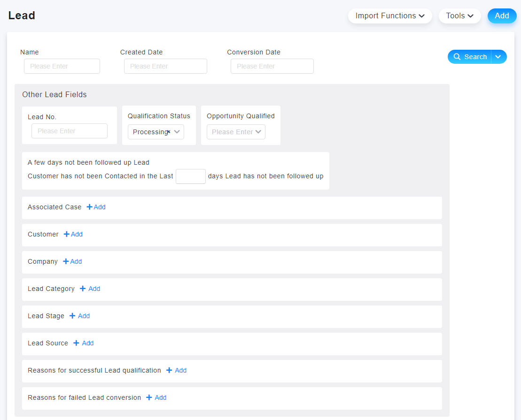Image resolution: width=521 pixels, height=420 pixels.
Task: Click the plus icon for Lead Stage
Action: click(72, 316)
